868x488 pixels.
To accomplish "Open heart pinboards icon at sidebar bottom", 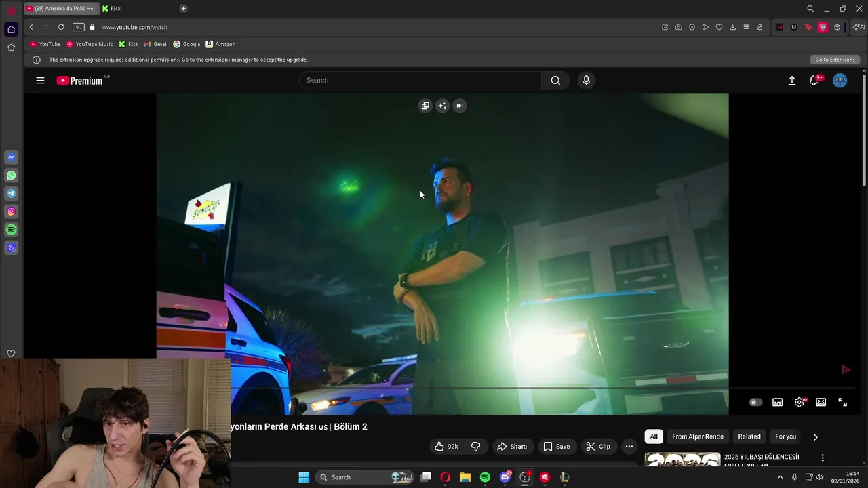I will click(11, 353).
